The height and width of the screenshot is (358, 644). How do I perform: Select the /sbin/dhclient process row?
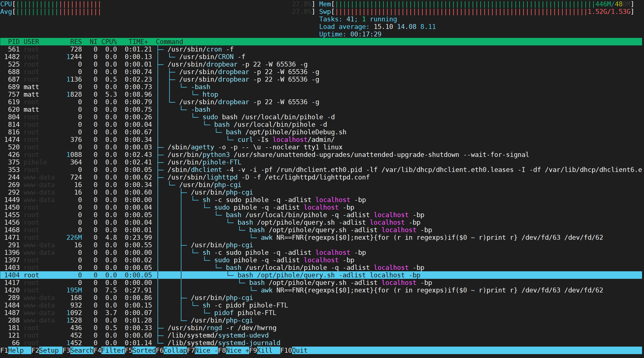tap(321, 170)
